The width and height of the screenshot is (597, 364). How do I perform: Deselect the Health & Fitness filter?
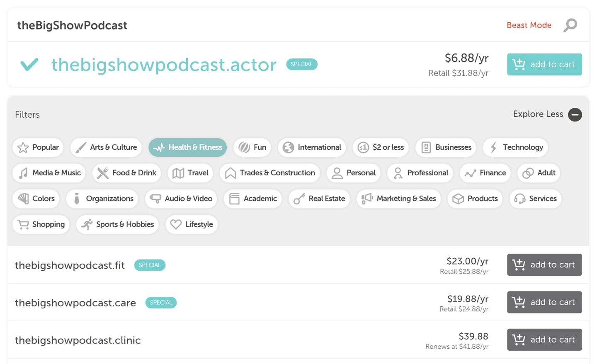pyautogui.click(x=187, y=148)
